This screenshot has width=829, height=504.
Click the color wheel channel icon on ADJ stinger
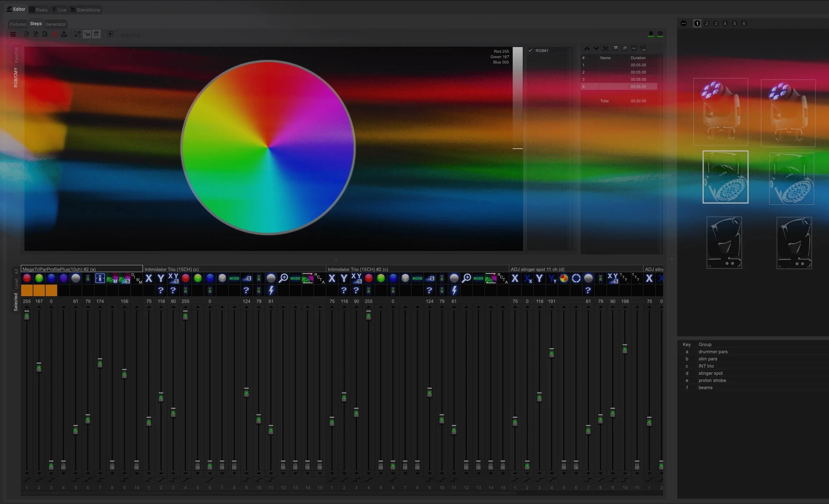(x=564, y=278)
